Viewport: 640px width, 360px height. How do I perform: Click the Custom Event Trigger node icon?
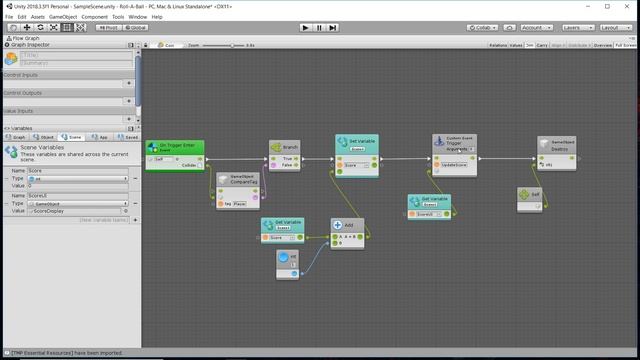tap(439, 142)
